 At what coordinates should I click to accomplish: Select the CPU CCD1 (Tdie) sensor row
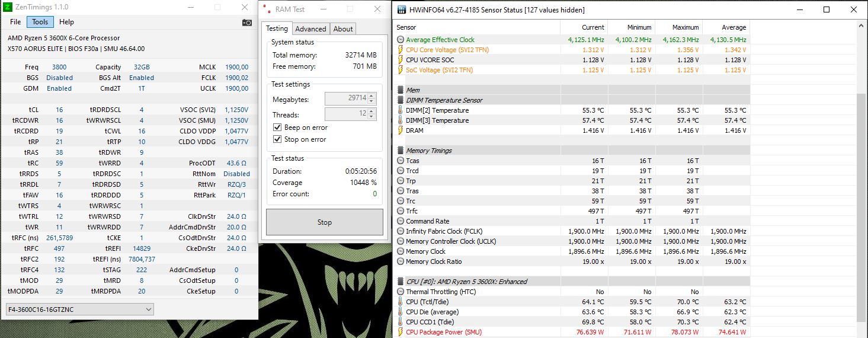coord(572,322)
